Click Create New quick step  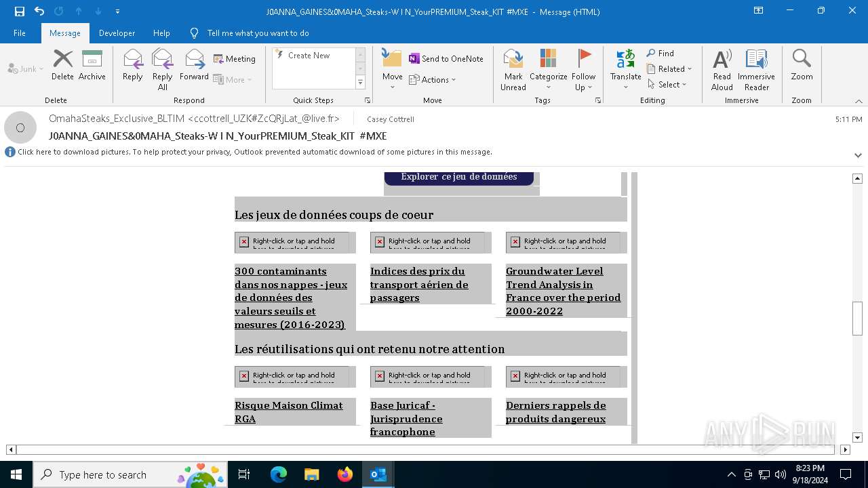[x=309, y=56]
